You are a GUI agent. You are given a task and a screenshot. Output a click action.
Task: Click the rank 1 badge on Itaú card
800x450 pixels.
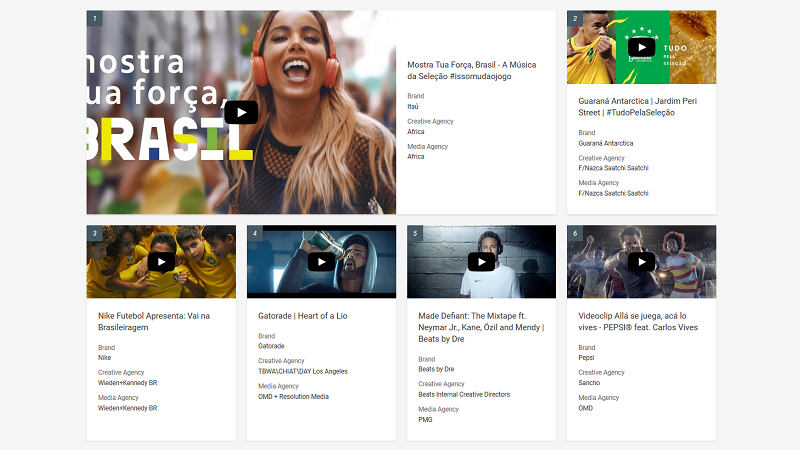[94, 18]
